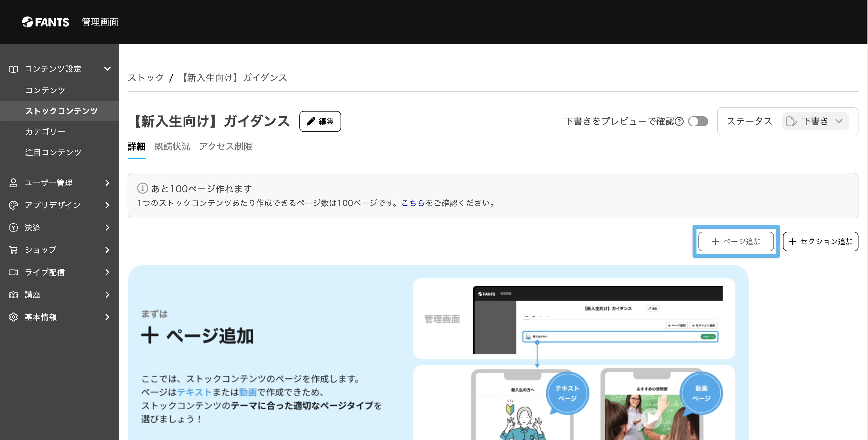The height and width of the screenshot is (440, 868).
Task: Click the yen icon for 決済
Action: click(x=13, y=228)
